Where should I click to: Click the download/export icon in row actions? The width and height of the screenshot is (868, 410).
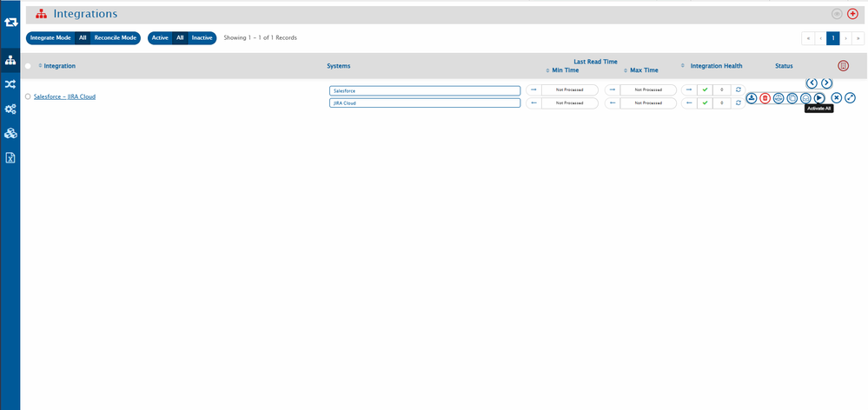(752, 98)
